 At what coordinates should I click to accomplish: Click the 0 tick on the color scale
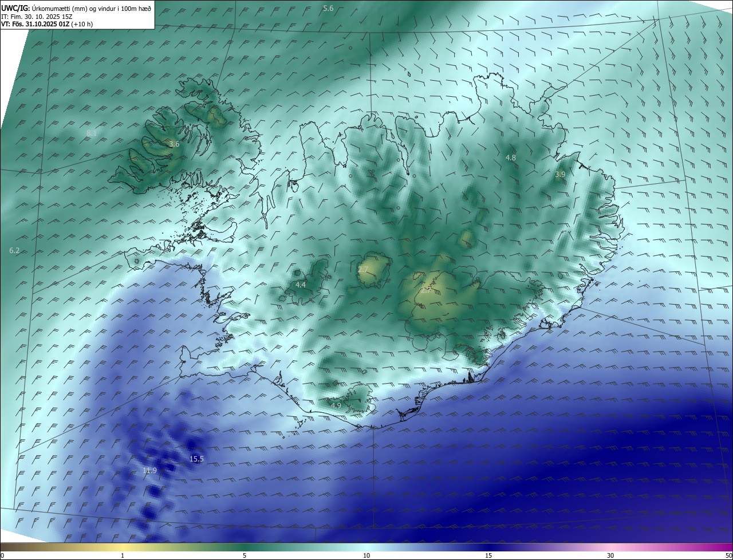pos(2,555)
